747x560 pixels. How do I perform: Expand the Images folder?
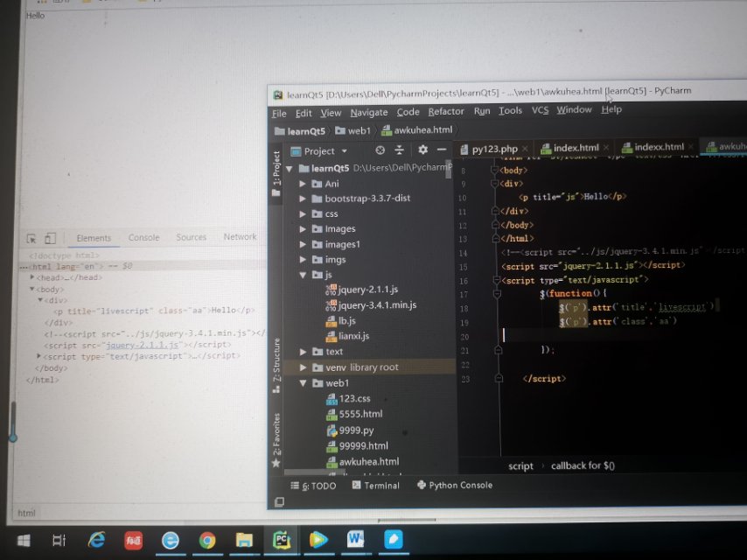click(303, 229)
